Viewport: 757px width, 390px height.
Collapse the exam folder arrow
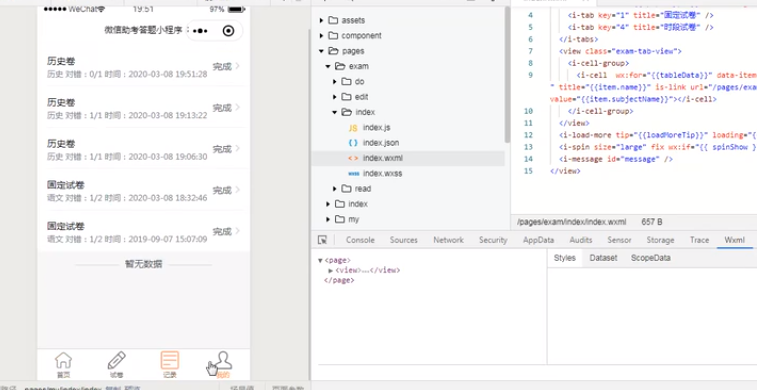[328, 67]
